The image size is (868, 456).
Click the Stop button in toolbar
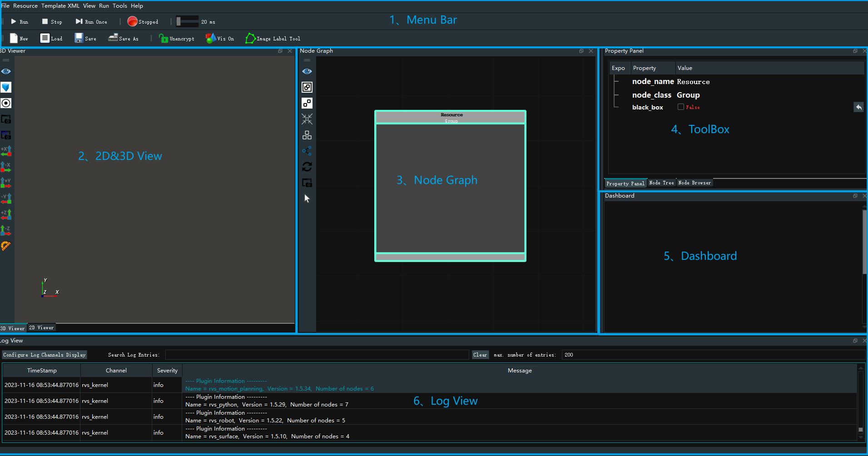click(x=52, y=22)
